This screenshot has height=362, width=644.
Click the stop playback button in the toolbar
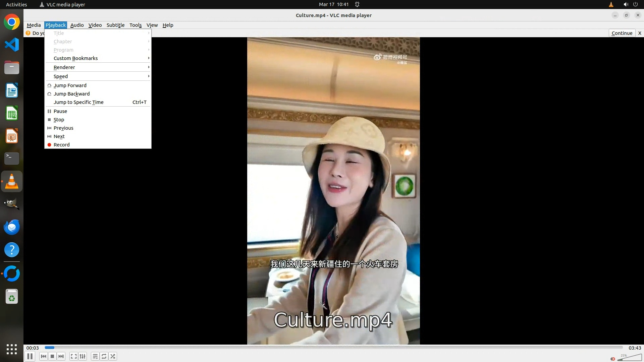tap(52, 356)
